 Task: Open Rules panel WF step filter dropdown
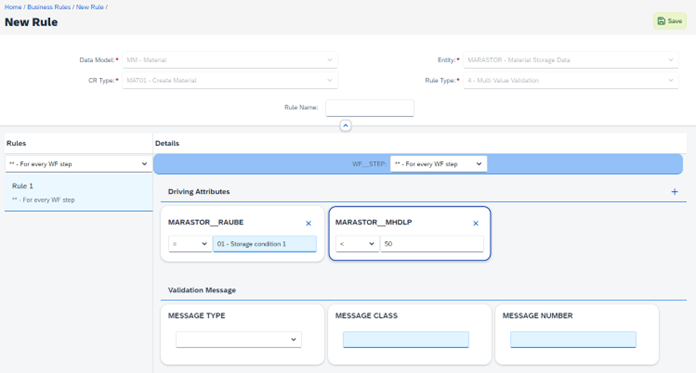(x=78, y=164)
